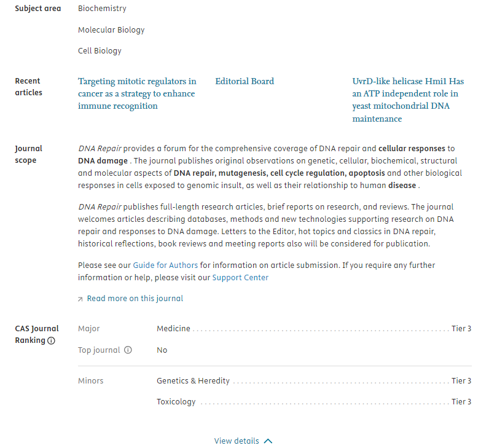
Task: Click Read more on this journal
Action: coord(135,299)
